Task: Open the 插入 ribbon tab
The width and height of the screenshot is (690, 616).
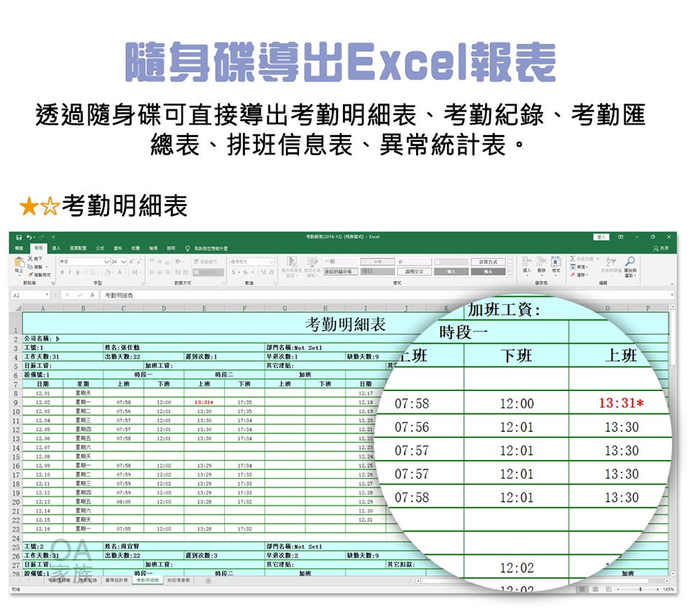Action: pyautogui.click(x=55, y=248)
